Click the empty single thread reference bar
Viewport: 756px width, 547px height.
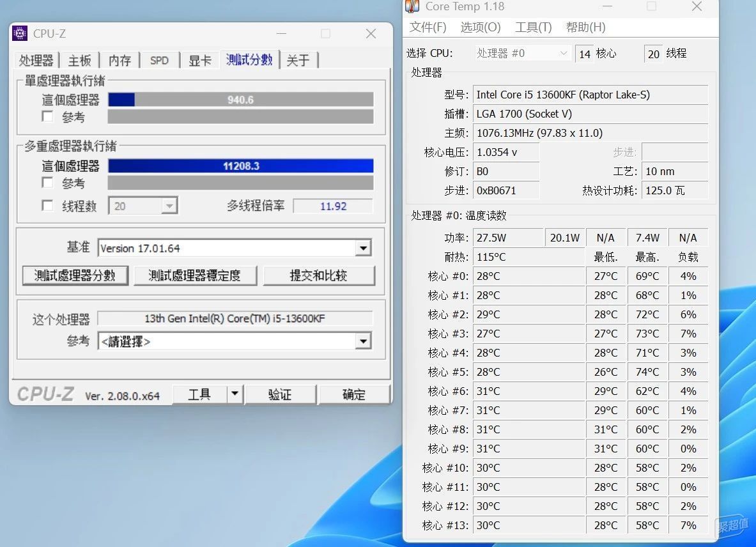[x=240, y=116]
